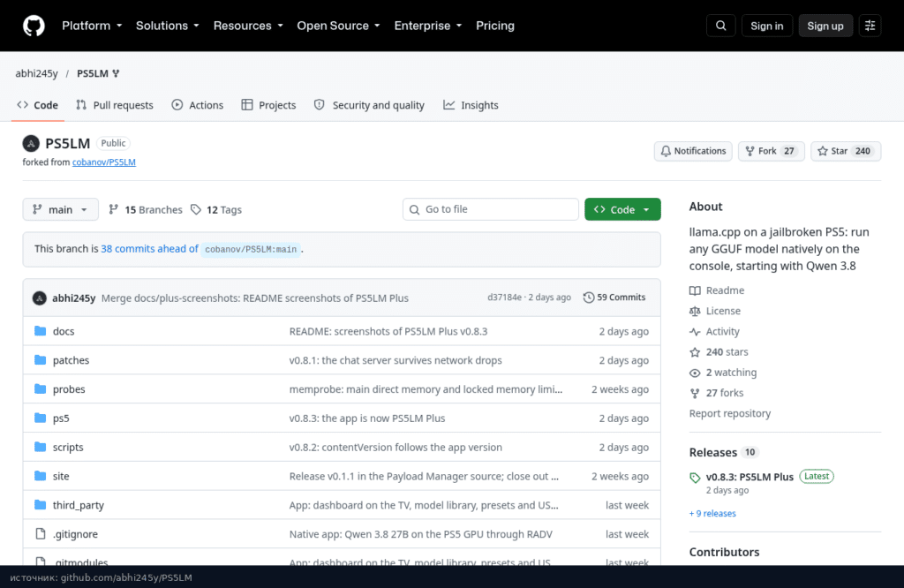Open the + 9 releases link
The height and width of the screenshot is (588, 904).
[x=712, y=514]
